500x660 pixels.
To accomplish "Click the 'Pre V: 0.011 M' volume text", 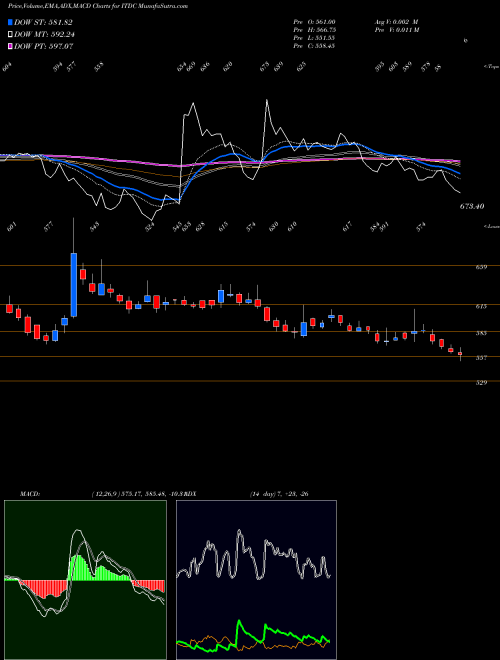I will [x=396, y=30].
